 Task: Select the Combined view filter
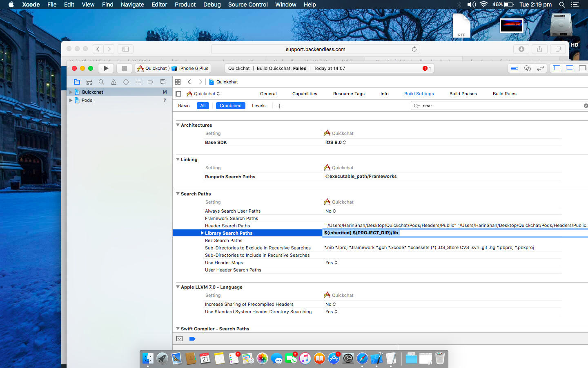pos(231,105)
